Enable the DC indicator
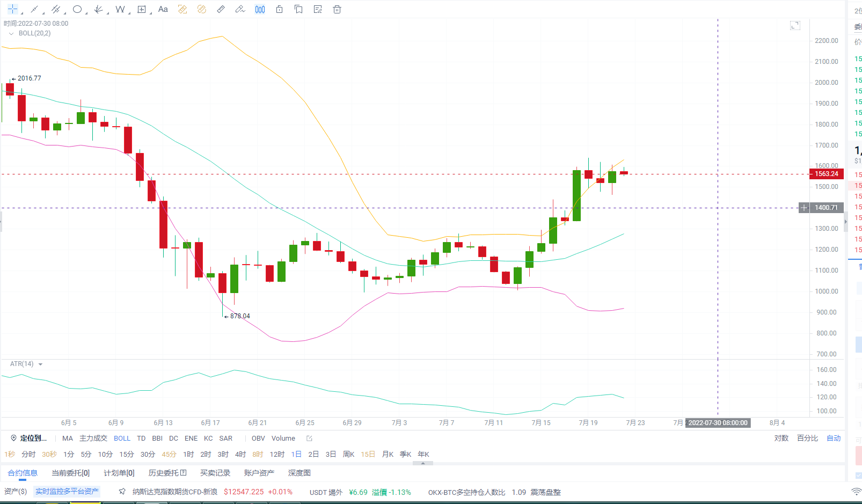Image resolution: width=862 pixels, height=504 pixels. pos(173,438)
